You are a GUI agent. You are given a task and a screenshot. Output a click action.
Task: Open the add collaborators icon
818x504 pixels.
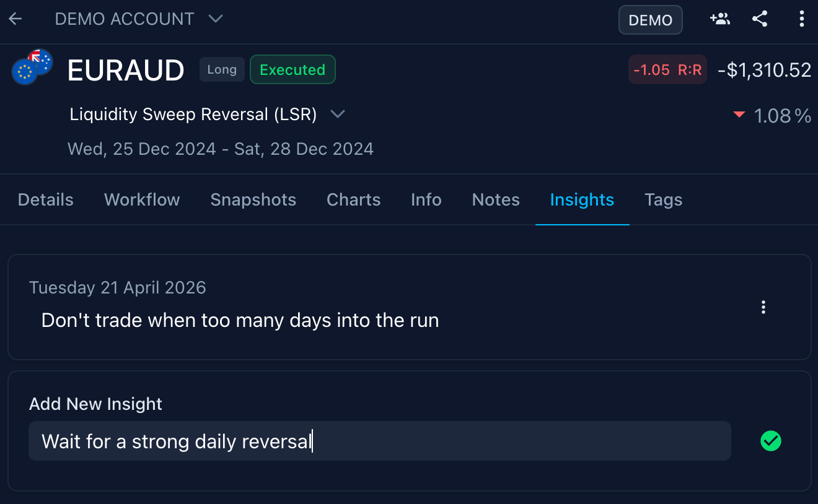pyautogui.click(x=719, y=19)
